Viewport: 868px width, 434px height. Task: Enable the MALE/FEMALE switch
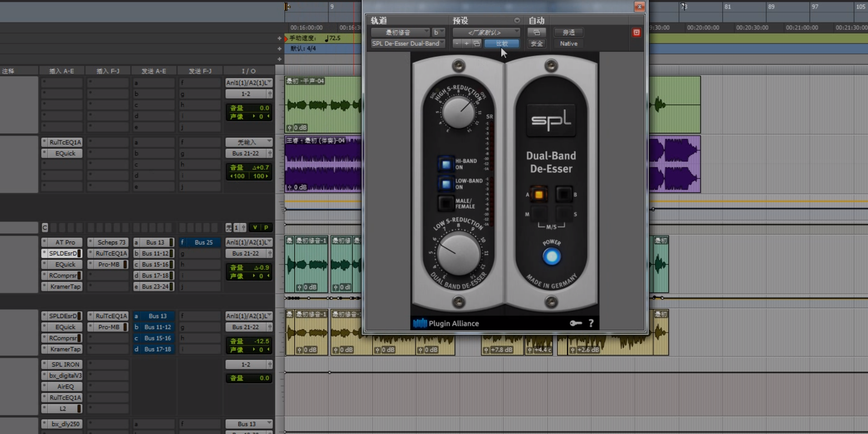[x=446, y=203]
